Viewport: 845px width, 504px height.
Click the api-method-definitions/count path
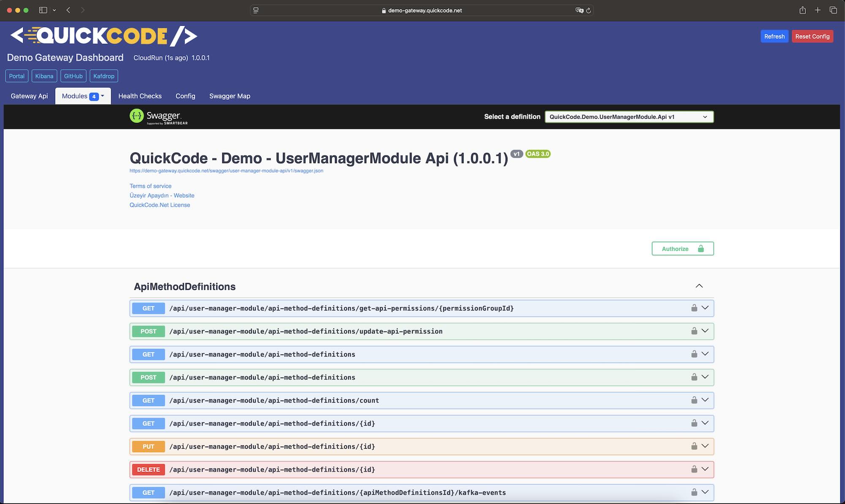pos(274,400)
